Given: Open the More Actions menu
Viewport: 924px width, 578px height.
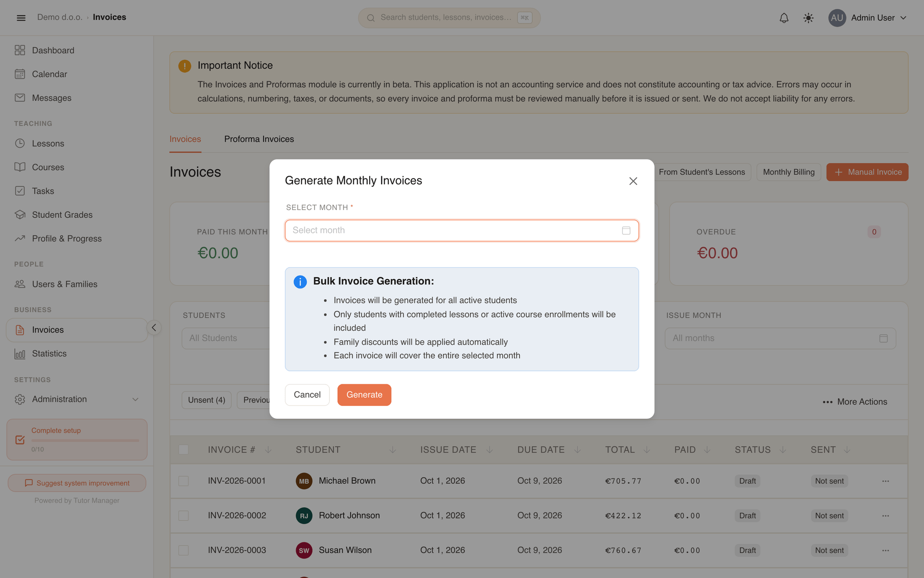Looking at the screenshot, I should (x=855, y=402).
